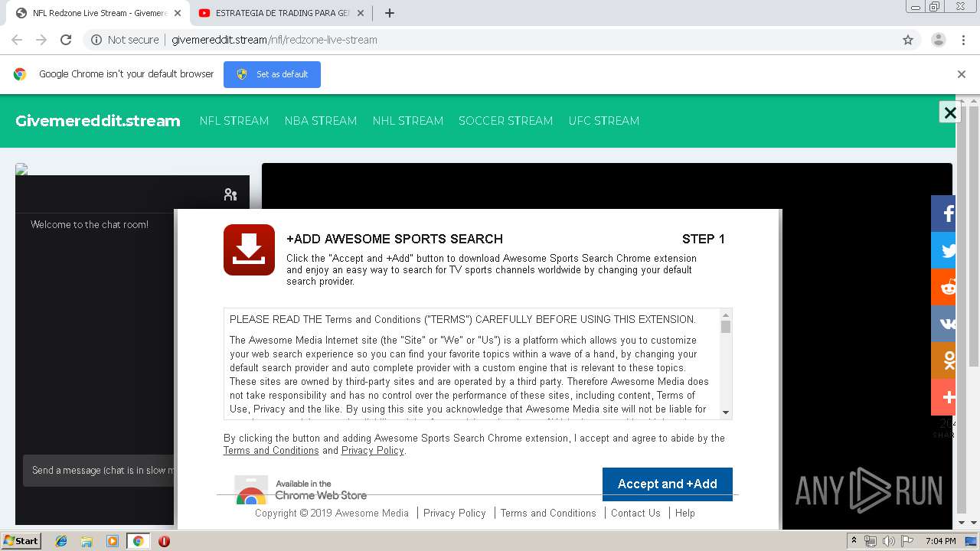This screenshot has width=980, height=551.
Task: Open footer Help link
Action: 685,514
